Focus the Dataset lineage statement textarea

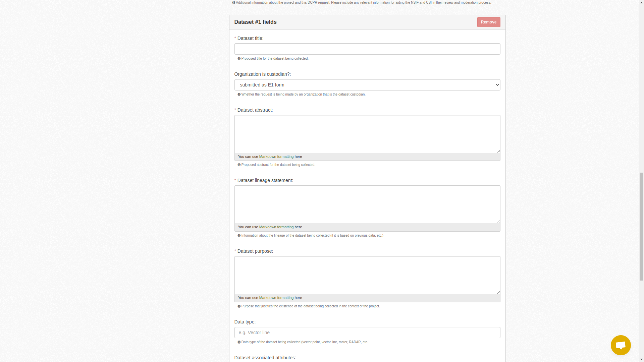point(367,204)
